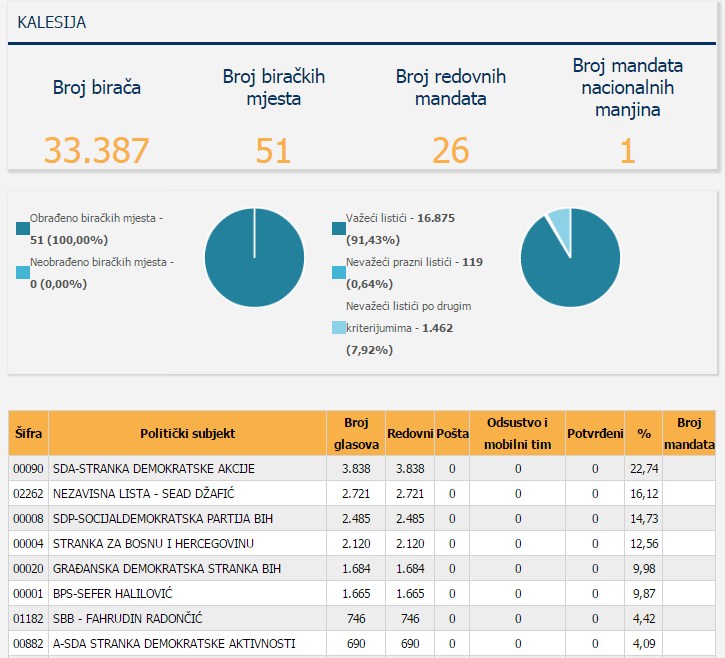This screenshot has height=658, width=725.
Task: Click the 'Broj glasova' column header
Action: pos(355,433)
